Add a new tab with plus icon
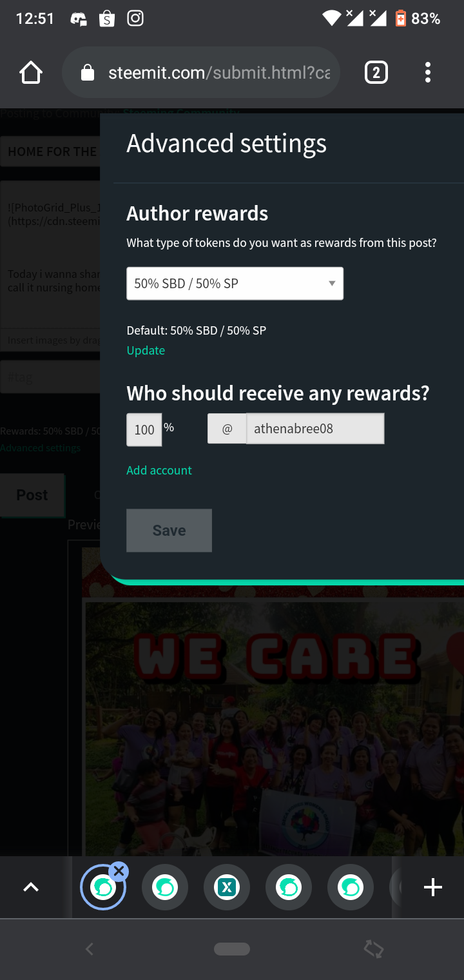The height and width of the screenshot is (980, 464). coord(433,888)
